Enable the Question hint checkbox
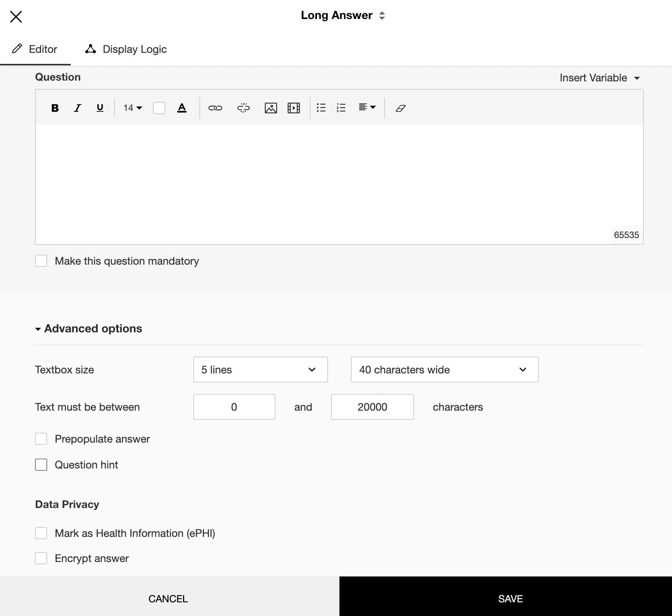The image size is (672, 616). tap(41, 465)
